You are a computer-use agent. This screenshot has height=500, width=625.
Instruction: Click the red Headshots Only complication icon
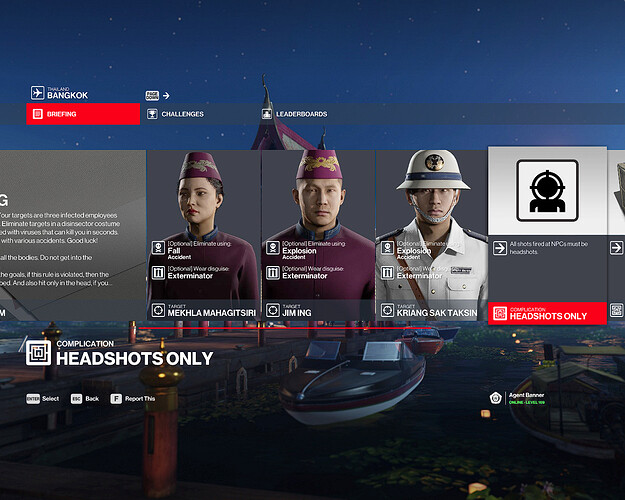(x=500, y=313)
